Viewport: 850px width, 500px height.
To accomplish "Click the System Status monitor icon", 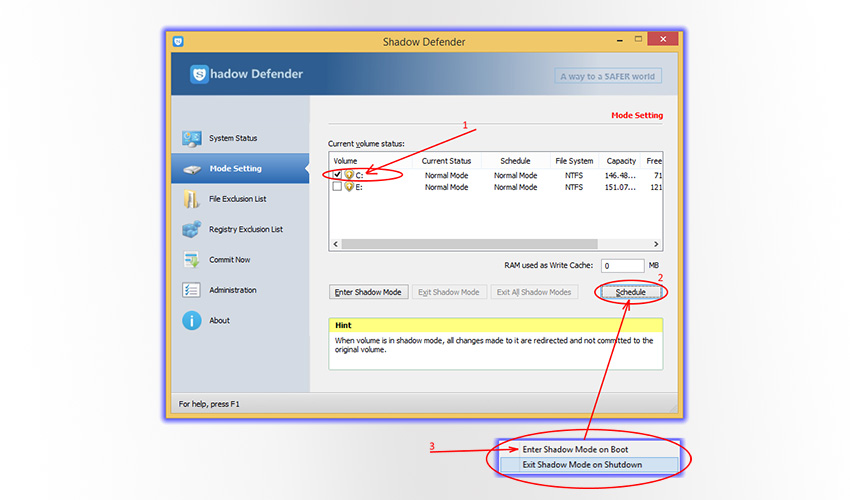I will click(x=191, y=139).
